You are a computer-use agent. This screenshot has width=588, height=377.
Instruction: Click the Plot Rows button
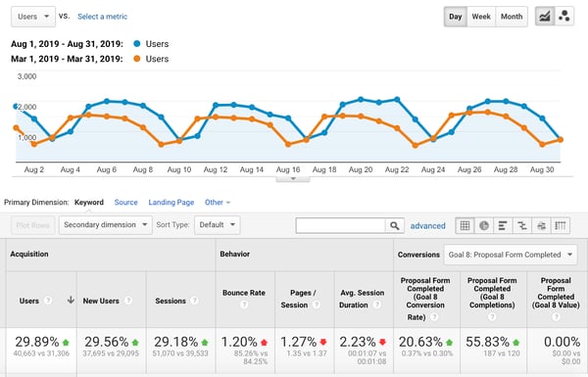[33, 225]
